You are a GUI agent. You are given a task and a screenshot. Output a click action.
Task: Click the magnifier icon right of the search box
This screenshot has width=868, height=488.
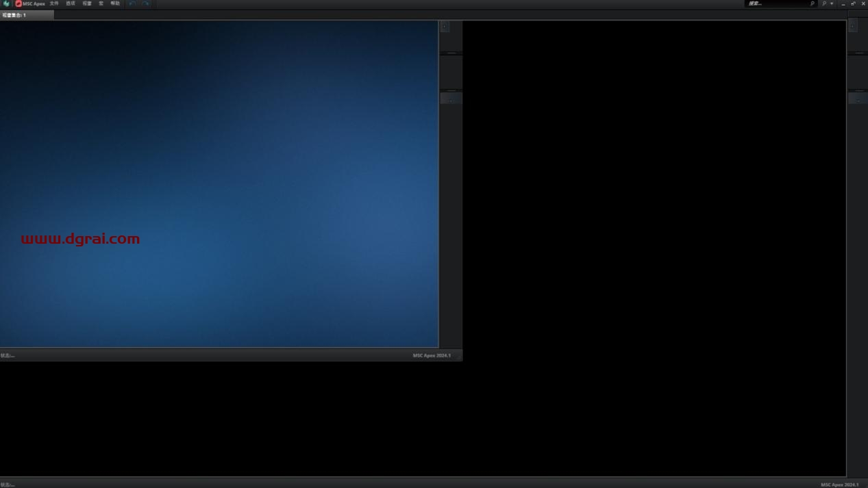click(813, 3)
